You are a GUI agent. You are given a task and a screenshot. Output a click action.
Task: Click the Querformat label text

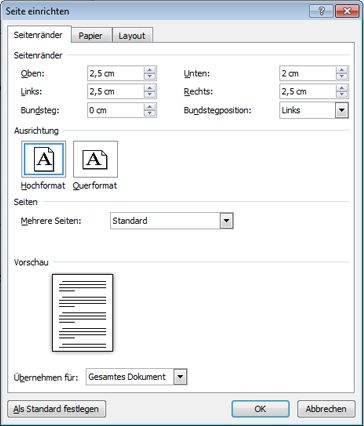(95, 186)
